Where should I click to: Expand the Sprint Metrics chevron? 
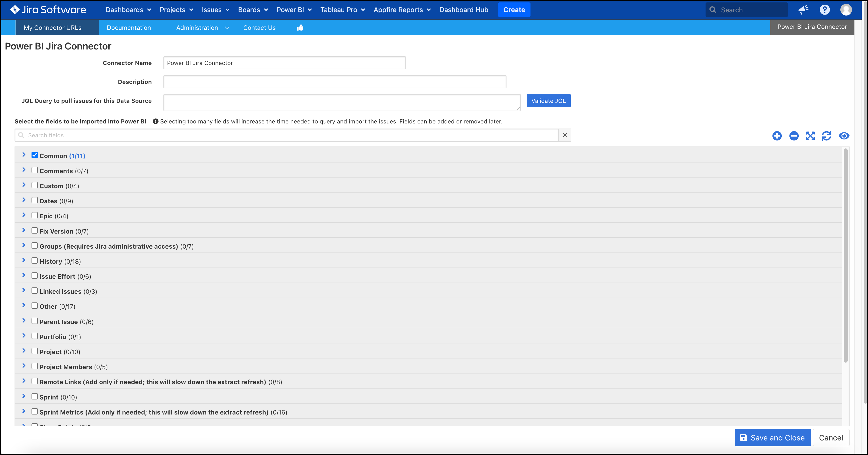coord(24,411)
